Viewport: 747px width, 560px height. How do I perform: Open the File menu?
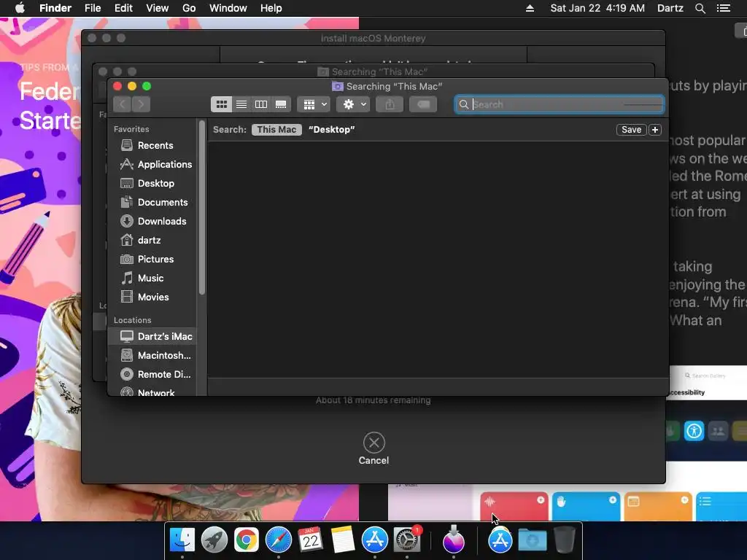pyautogui.click(x=93, y=8)
